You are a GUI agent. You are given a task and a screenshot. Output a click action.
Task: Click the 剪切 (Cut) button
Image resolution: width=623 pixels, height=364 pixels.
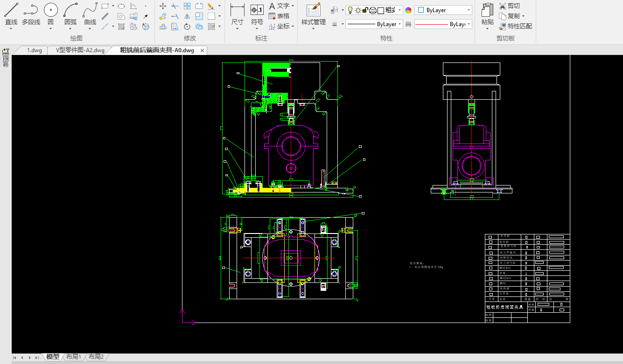(x=509, y=6)
